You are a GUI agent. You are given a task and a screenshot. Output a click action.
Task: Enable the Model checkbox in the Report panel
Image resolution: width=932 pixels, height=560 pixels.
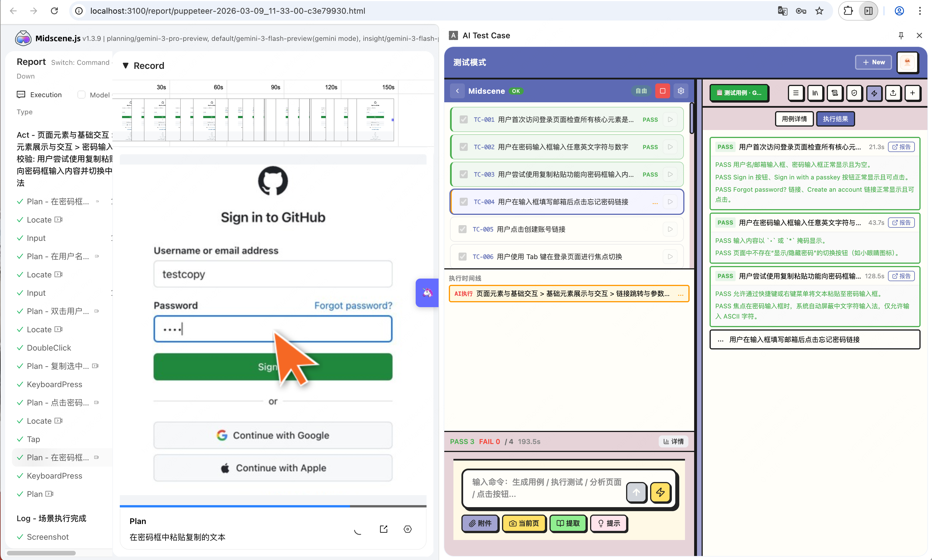tap(81, 95)
